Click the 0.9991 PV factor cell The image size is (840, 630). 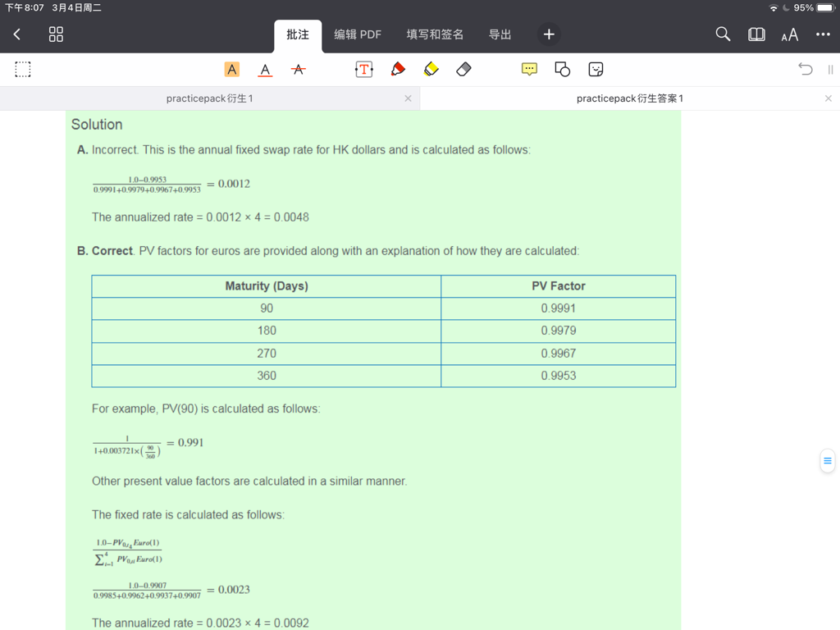558,308
